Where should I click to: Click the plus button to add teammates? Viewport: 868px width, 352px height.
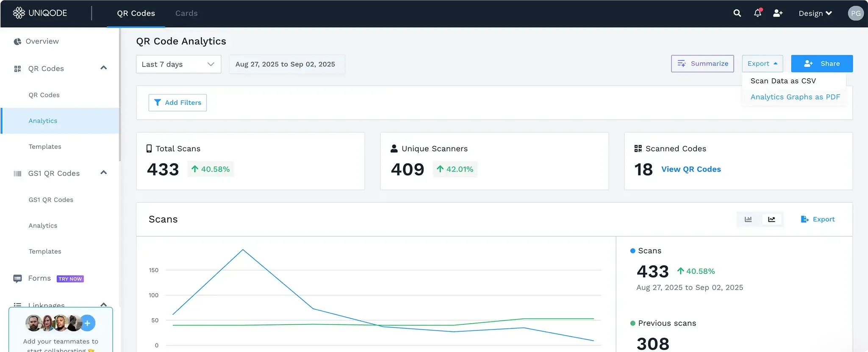click(x=87, y=323)
